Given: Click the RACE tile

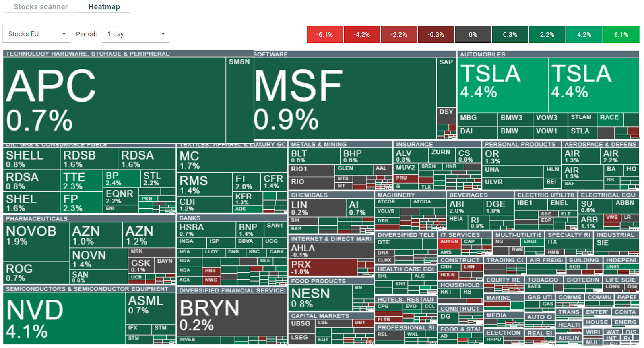Looking at the screenshot, I should point(610,119).
